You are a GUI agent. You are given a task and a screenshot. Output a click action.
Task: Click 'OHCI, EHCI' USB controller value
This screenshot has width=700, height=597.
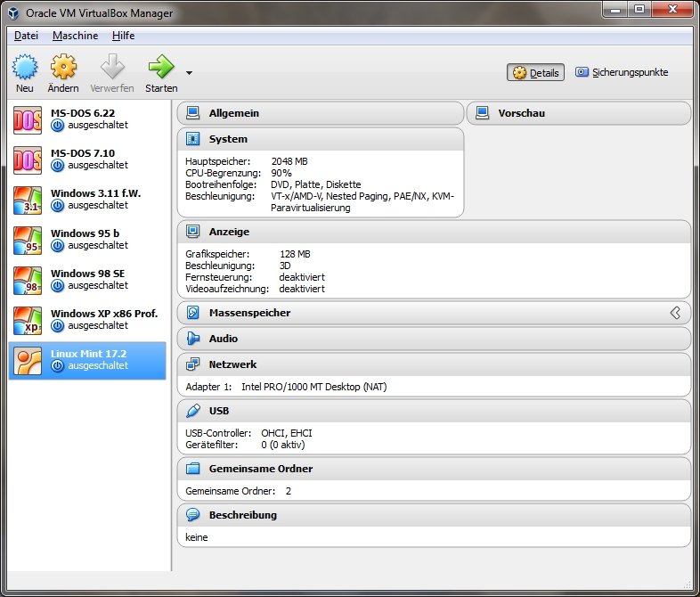pyautogui.click(x=287, y=433)
